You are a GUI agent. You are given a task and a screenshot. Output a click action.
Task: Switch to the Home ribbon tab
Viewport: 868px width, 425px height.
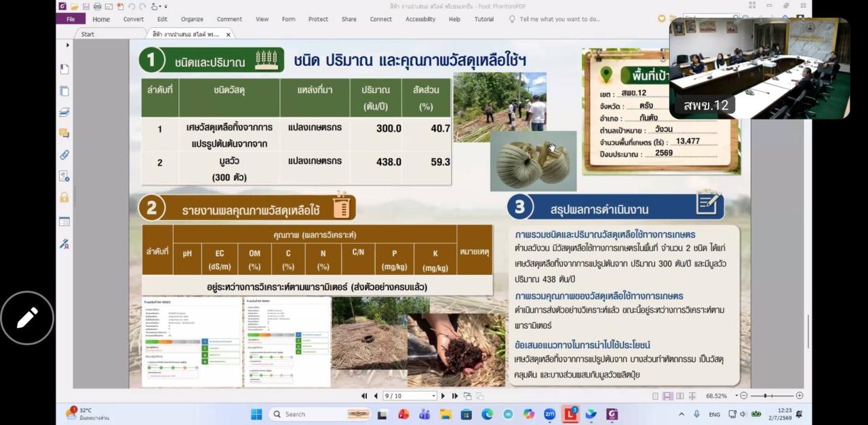click(101, 19)
